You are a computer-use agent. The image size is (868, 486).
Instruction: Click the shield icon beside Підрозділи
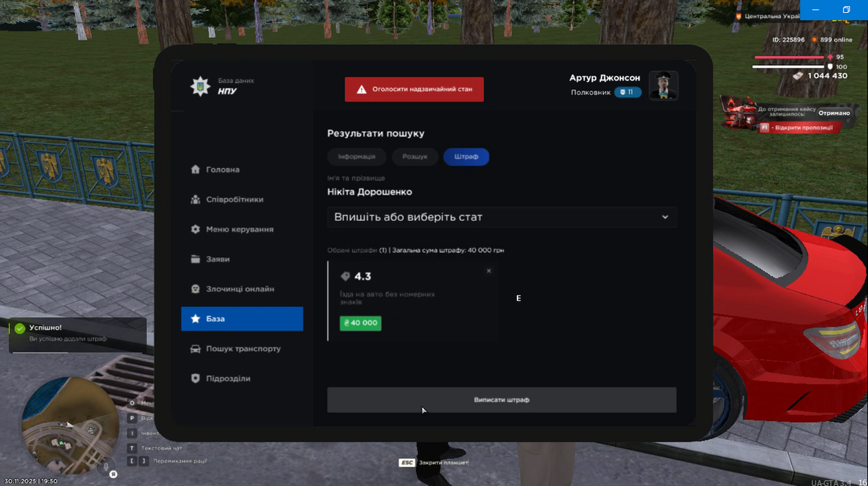tap(195, 378)
